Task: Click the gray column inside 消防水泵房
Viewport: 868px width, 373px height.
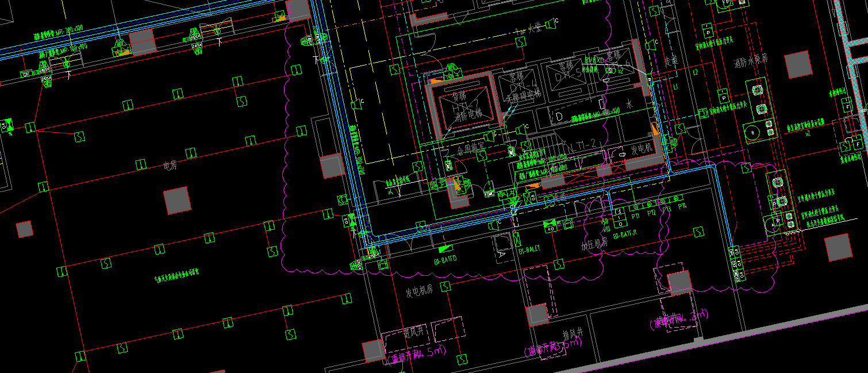Action: click(798, 64)
